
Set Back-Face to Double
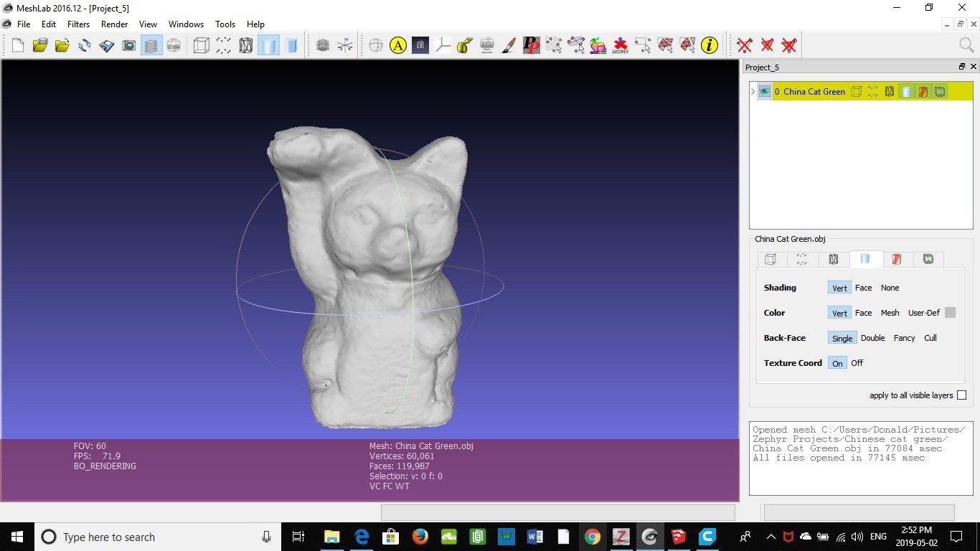click(872, 338)
